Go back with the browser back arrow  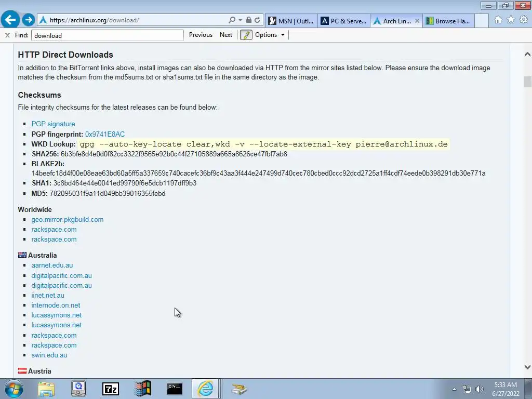coord(10,20)
